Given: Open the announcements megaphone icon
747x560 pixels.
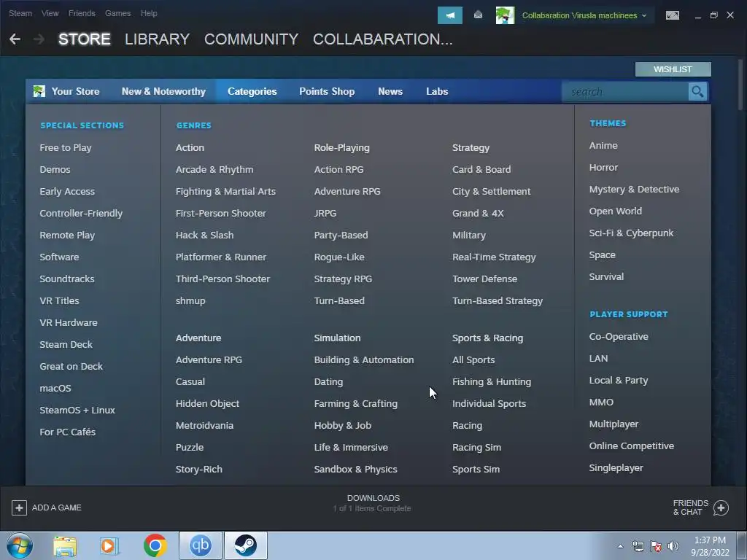Looking at the screenshot, I should 449,15.
